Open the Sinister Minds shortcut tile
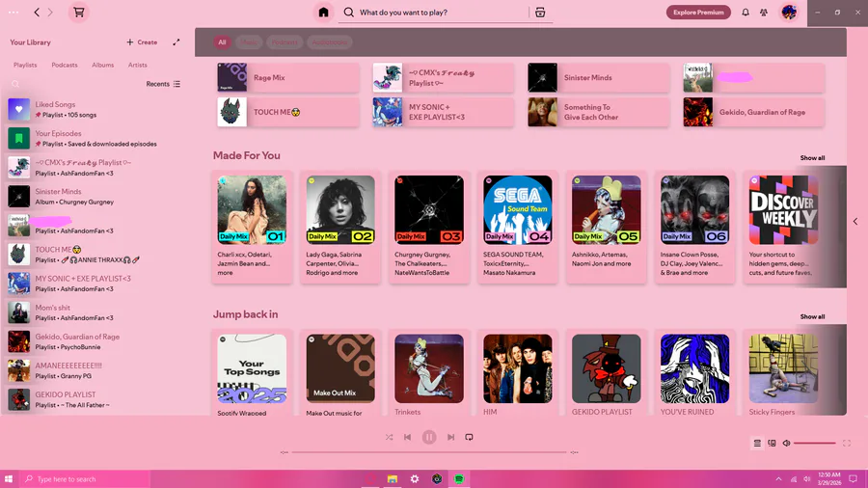The height and width of the screenshot is (488, 868). (x=598, y=77)
